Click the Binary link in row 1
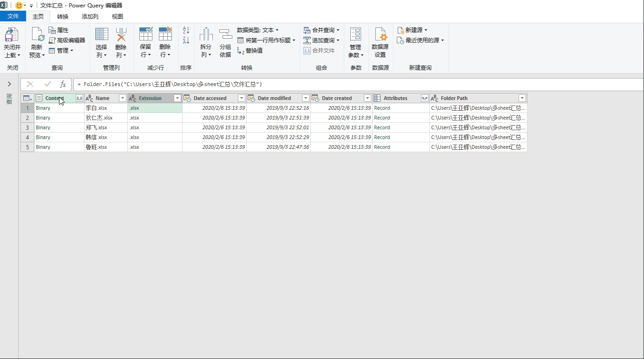644x359 pixels. 43,108
